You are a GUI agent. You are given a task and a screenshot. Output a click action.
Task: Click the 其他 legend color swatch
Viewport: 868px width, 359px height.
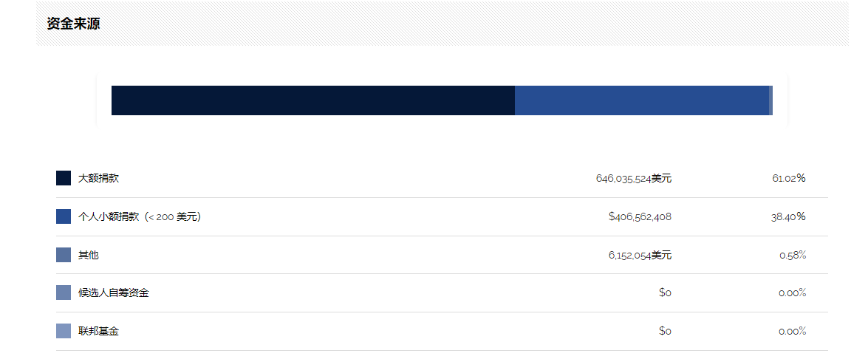coord(64,255)
